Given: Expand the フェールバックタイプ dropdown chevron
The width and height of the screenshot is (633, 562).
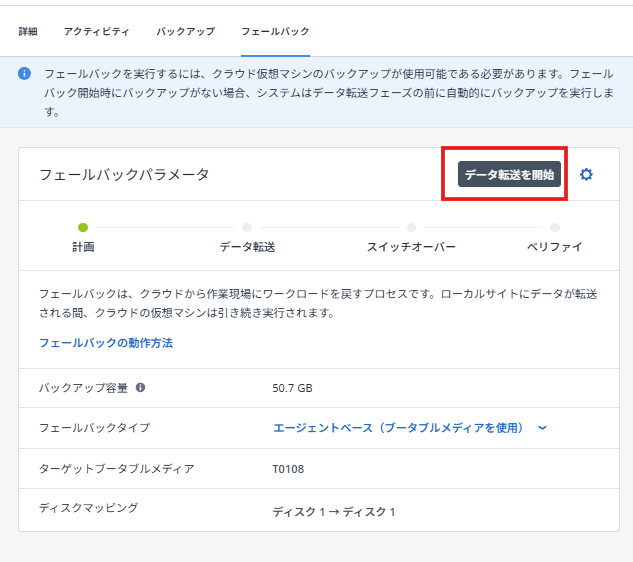Looking at the screenshot, I should coord(542,428).
